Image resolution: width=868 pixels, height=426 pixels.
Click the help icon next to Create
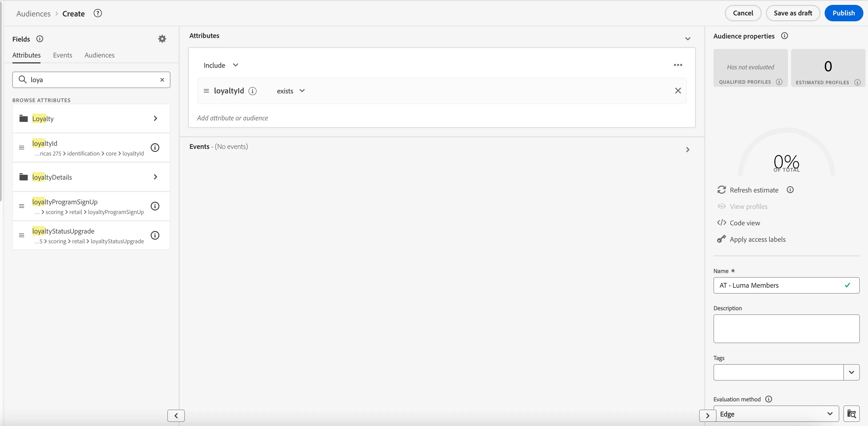click(98, 13)
